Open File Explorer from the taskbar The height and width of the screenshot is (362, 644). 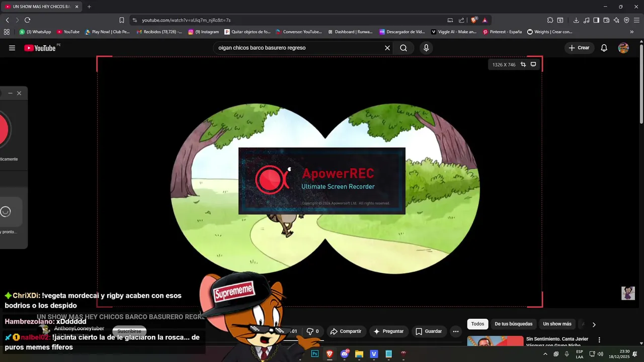tap(359, 354)
